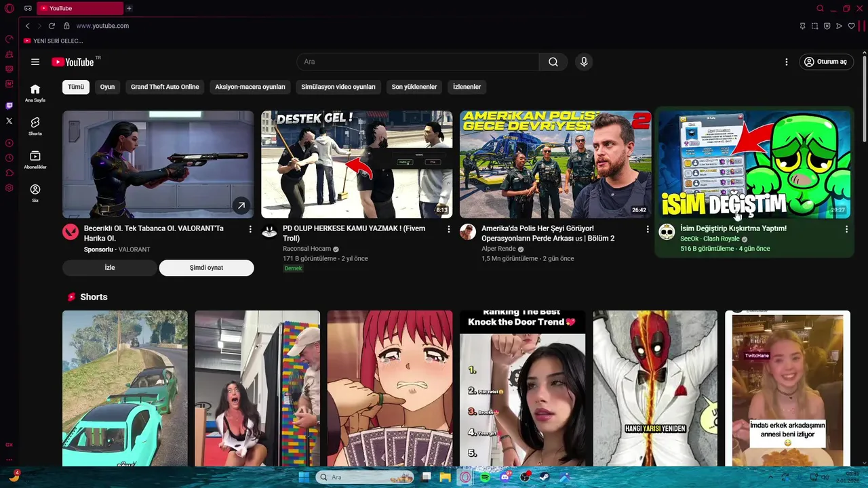868x488 pixels.
Task: Open Discord from the taskbar
Action: (505, 477)
